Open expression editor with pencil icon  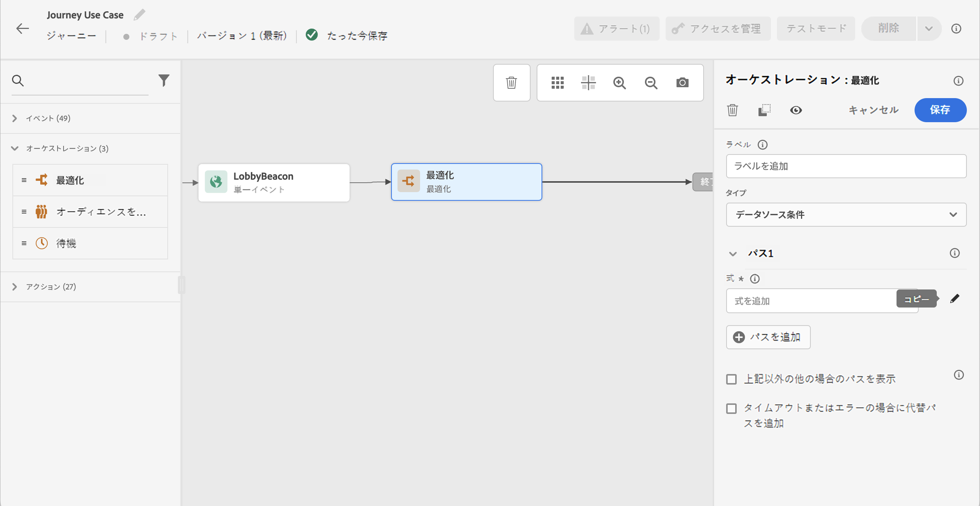coord(954,299)
